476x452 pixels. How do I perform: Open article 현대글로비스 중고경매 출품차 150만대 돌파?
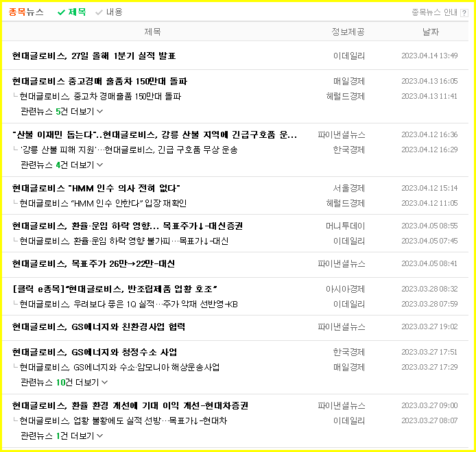tap(99, 82)
